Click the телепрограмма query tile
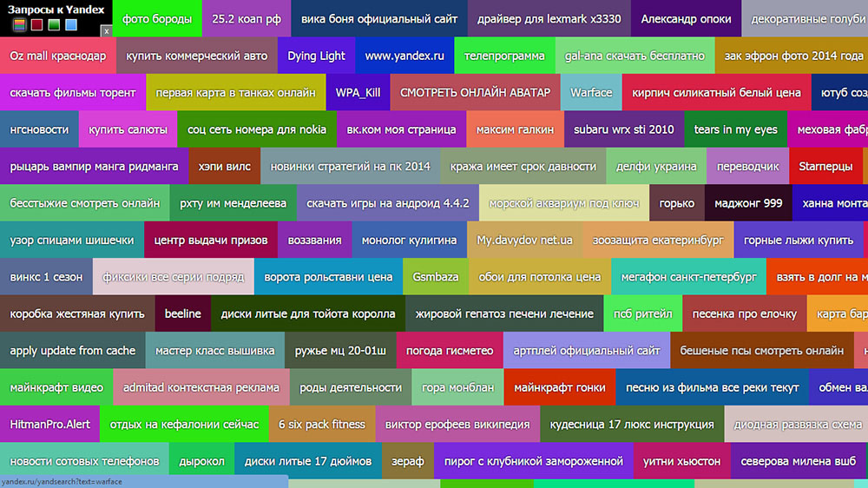This screenshot has height=488, width=868. pyautogui.click(x=504, y=56)
